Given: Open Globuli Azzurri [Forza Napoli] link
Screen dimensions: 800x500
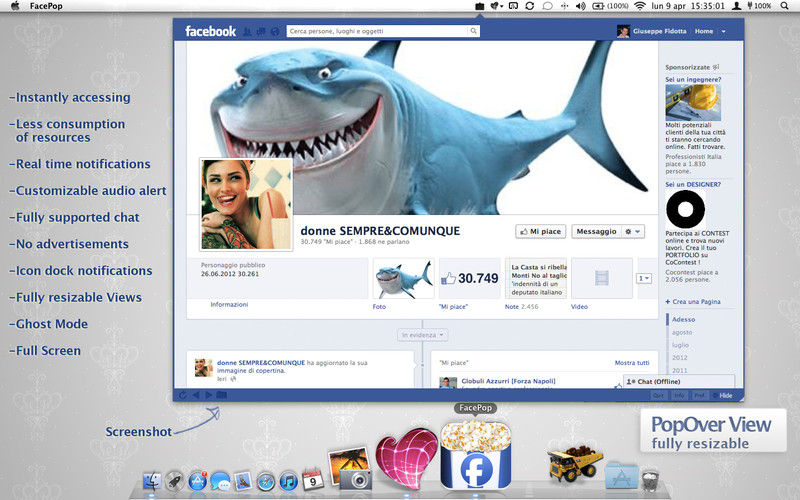Looking at the screenshot, I should (508, 381).
